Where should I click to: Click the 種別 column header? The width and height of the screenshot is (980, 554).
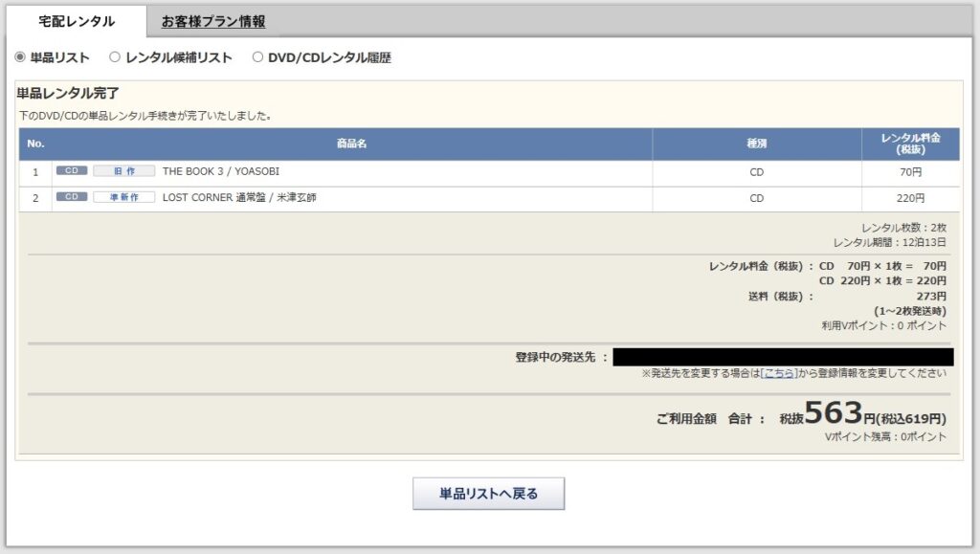757,144
